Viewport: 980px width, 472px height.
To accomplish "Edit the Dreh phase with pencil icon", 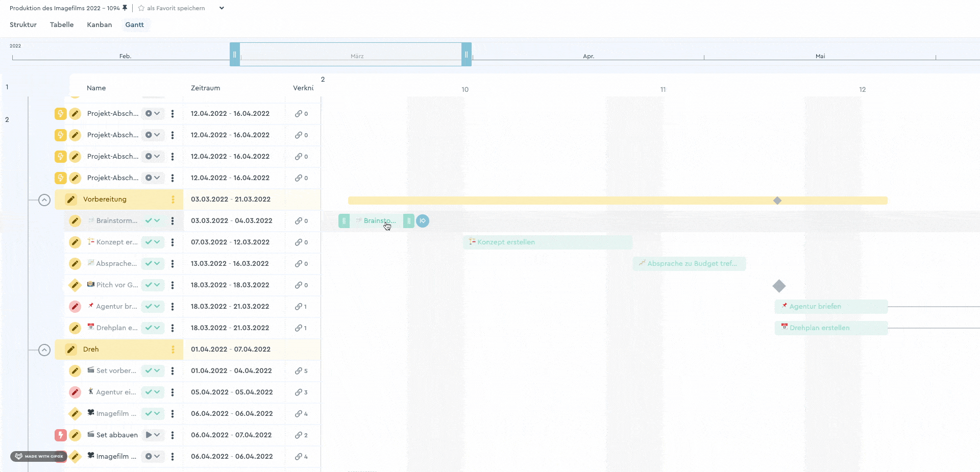I will [x=71, y=350].
